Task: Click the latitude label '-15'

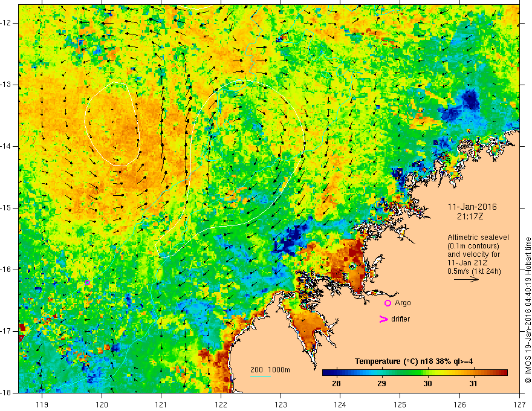Action: point(6,208)
